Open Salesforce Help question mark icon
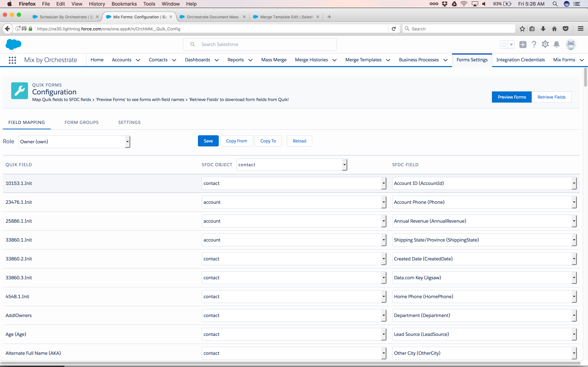The image size is (588, 367). 534,44
